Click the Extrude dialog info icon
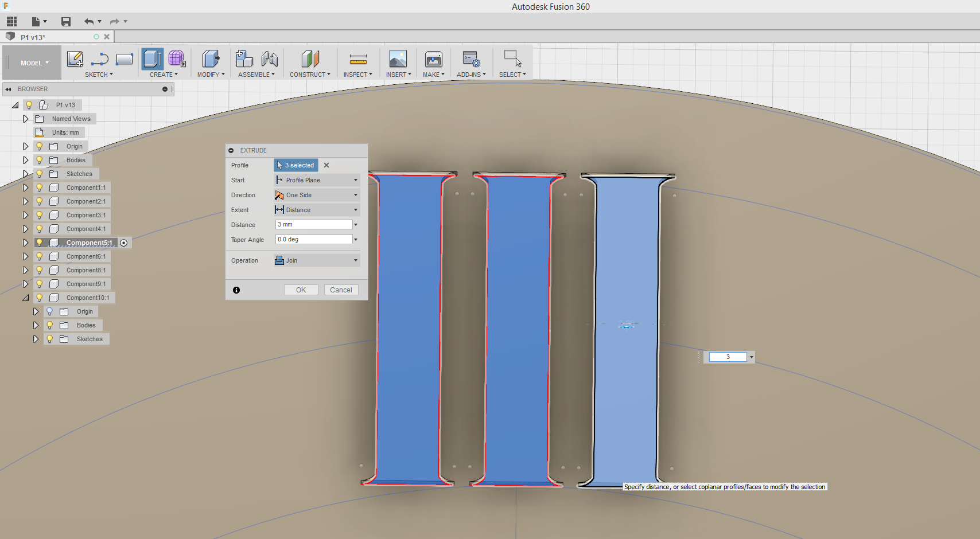 236,290
